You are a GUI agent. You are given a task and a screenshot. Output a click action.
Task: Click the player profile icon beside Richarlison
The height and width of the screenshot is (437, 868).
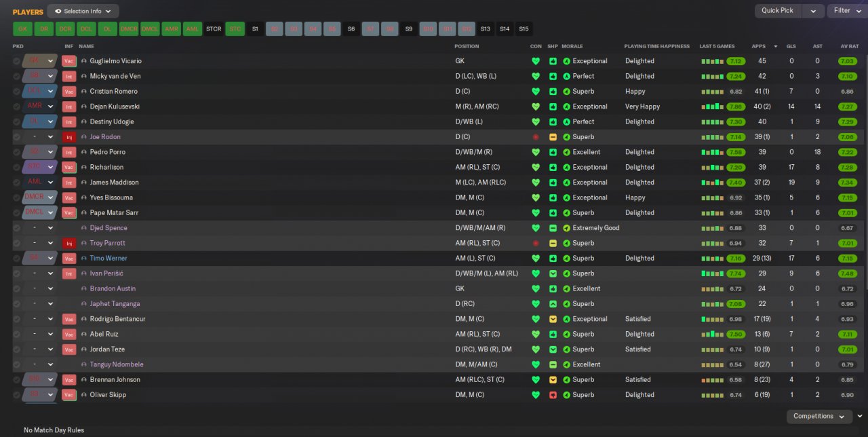click(x=84, y=167)
